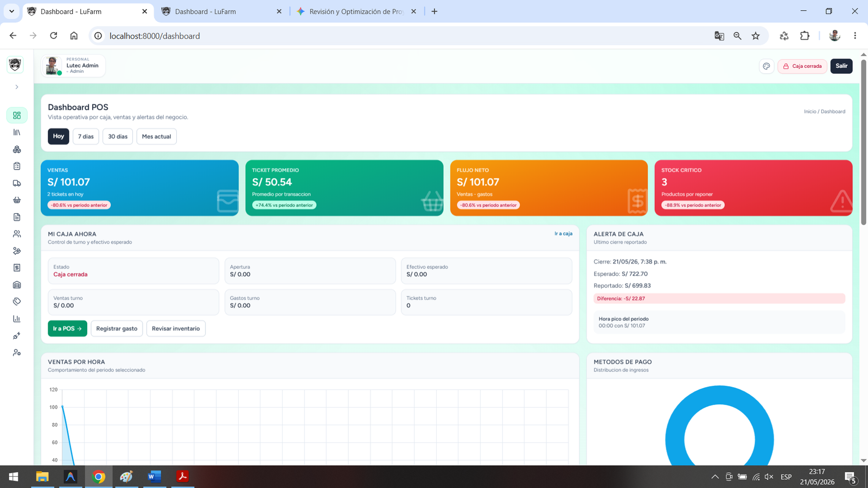Switch to the Revisión y Optimización browser tab

click(x=357, y=11)
